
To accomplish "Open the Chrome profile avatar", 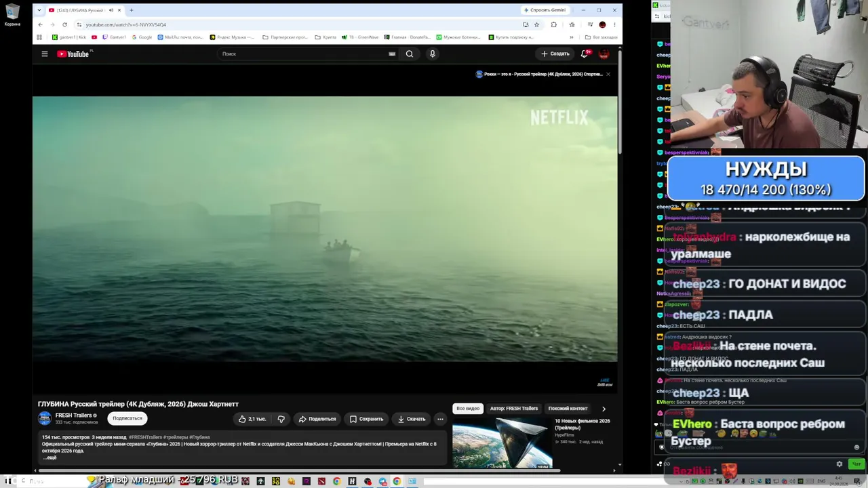I will 602,24.
